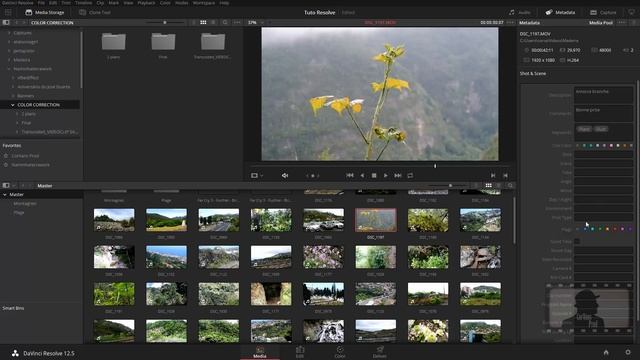The width and height of the screenshot is (640, 360).
Task: Open the Timeline menu
Action: pos(83,3)
